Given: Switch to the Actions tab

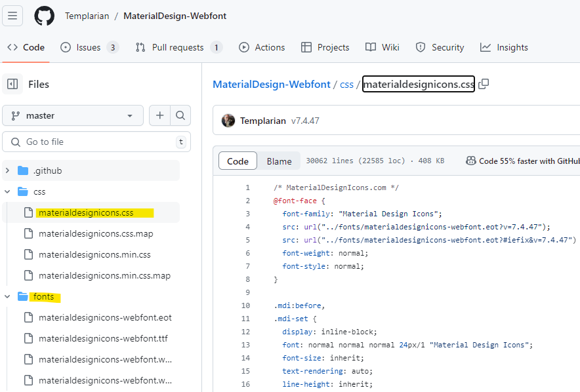Looking at the screenshot, I should (x=262, y=47).
